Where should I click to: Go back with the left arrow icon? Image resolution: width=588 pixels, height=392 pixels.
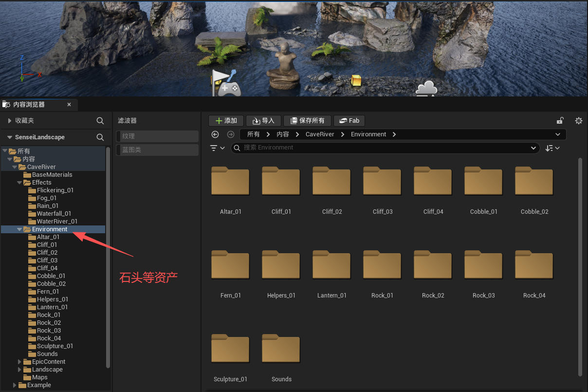(x=215, y=134)
